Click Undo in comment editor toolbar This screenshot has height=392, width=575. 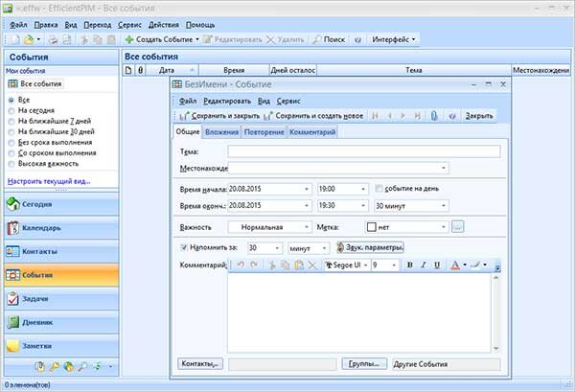[241, 265]
